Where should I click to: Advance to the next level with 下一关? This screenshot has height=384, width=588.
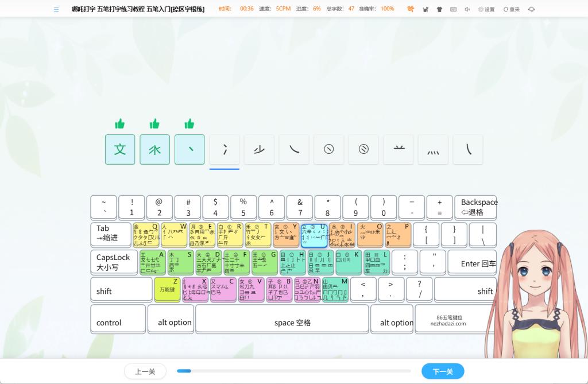(x=442, y=371)
